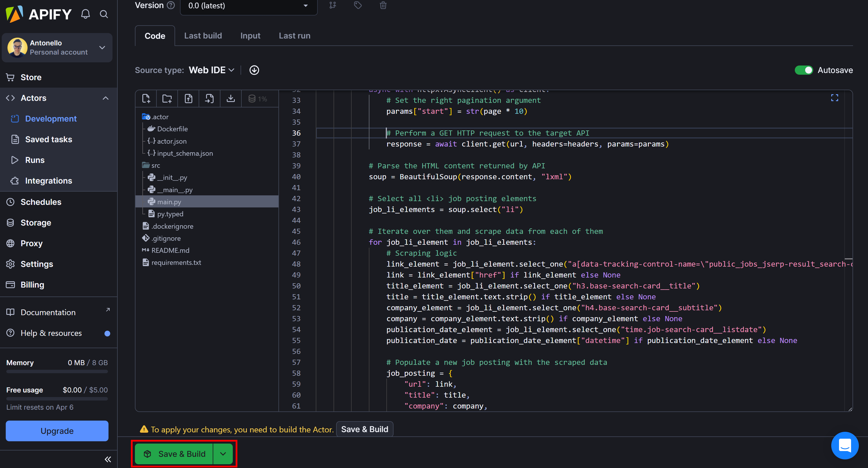Screen dimensions: 868x468
Task: Switch to the Input tab
Action: (x=250, y=35)
